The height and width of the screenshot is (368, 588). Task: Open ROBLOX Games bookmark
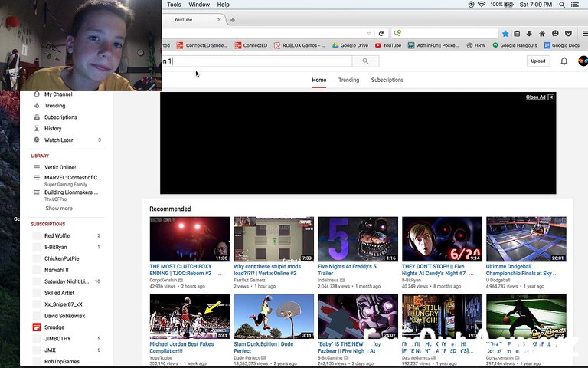(x=299, y=45)
